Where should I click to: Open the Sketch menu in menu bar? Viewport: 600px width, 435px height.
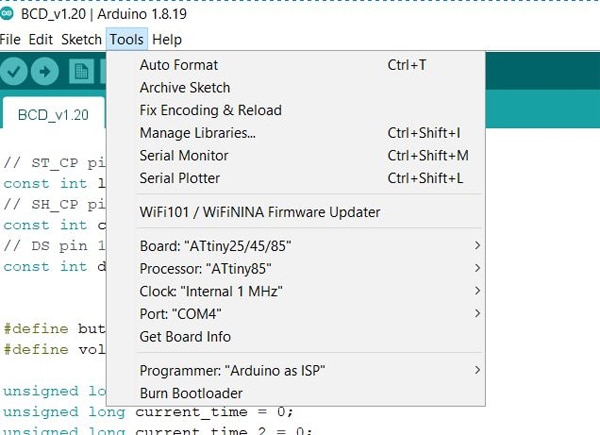pyautogui.click(x=81, y=40)
